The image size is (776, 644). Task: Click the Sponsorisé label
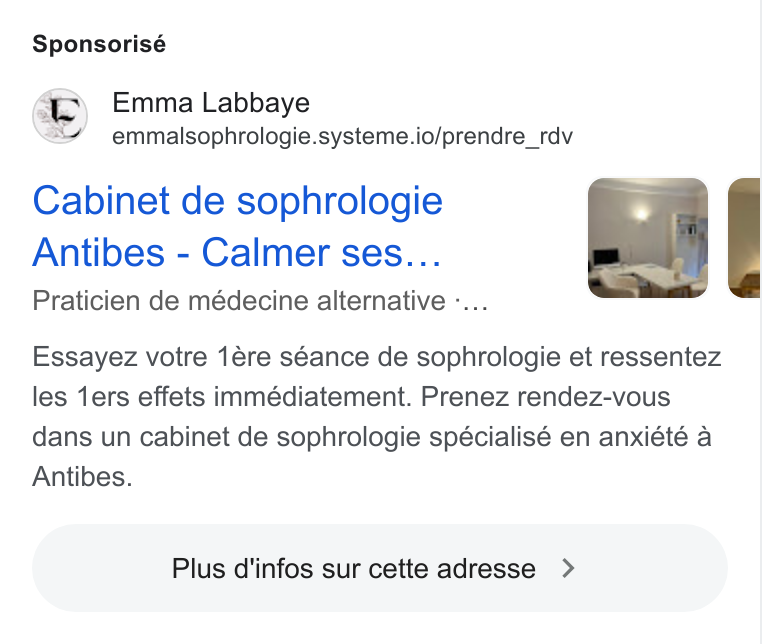point(99,44)
